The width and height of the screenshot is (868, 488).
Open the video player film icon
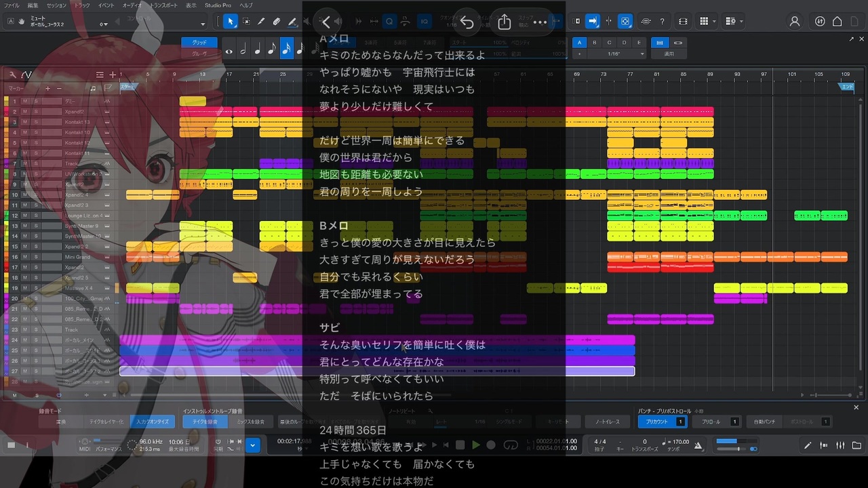(682, 22)
